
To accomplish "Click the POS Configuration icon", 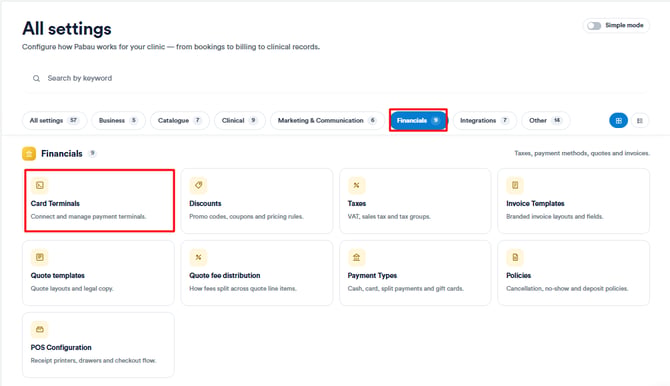I will pyautogui.click(x=40, y=329).
